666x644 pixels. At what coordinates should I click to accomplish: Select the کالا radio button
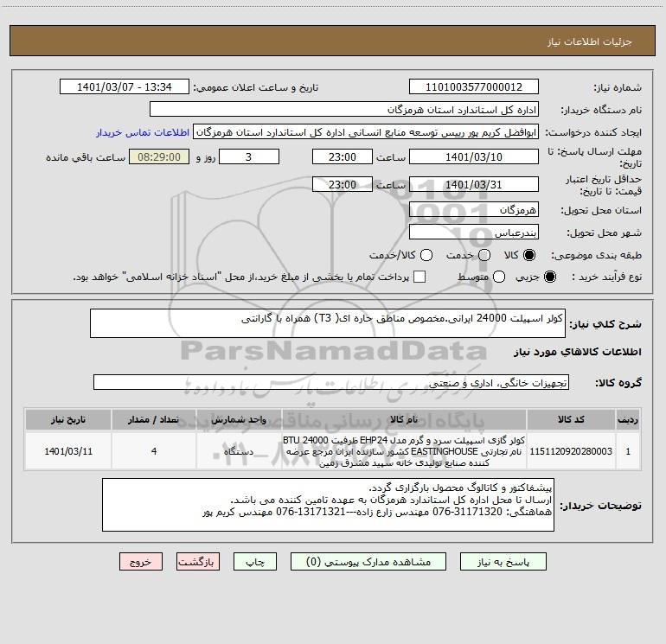point(529,255)
